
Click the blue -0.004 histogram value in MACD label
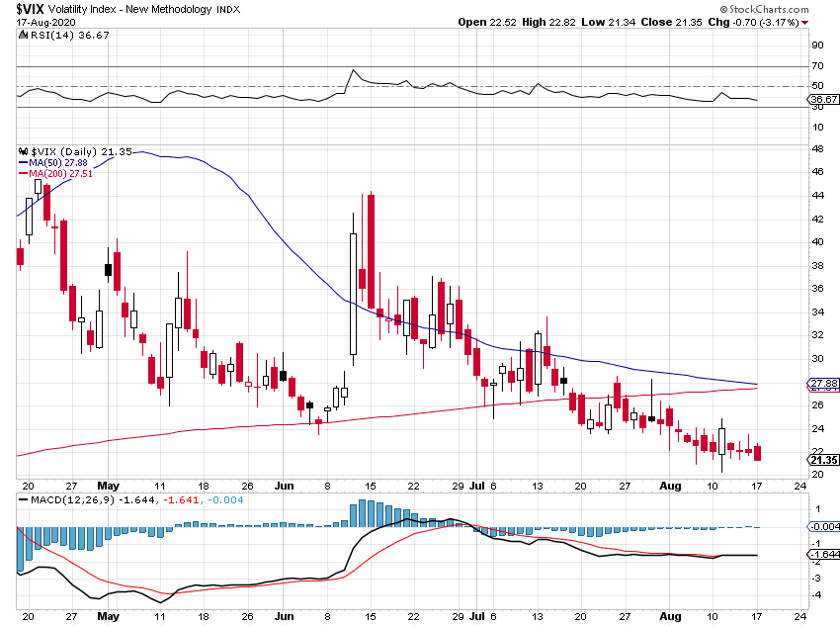click(225, 500)
